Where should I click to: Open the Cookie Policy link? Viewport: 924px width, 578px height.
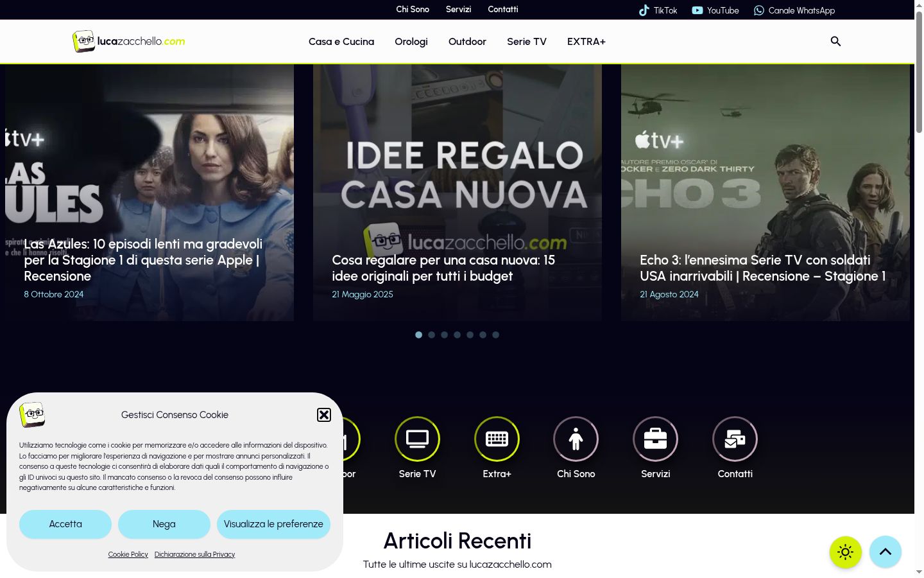[x=128, y=554]
